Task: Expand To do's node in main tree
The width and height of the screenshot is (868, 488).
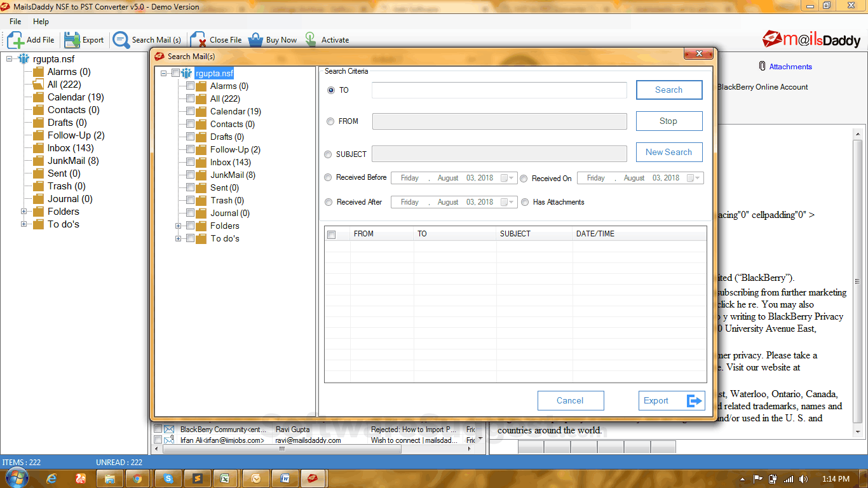Action: [24, 224]
